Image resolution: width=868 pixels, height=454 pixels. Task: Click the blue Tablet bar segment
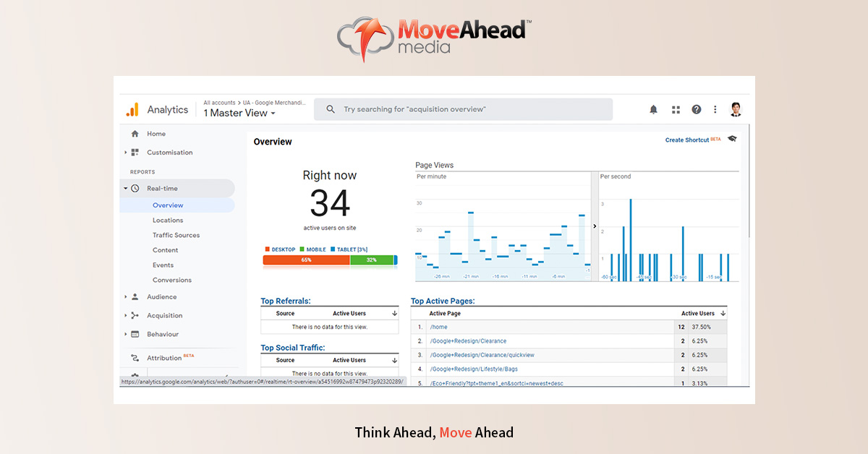[x=396, y=260]
